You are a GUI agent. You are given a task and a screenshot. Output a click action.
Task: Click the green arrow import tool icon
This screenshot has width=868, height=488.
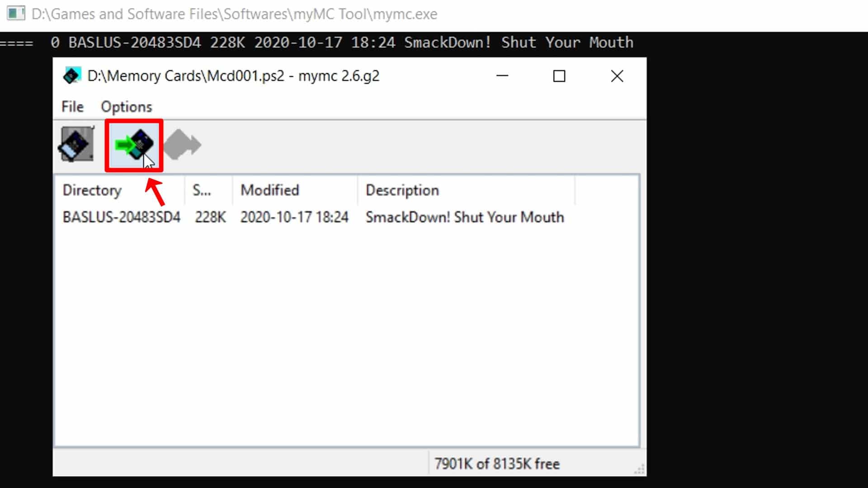click(132, 145)
